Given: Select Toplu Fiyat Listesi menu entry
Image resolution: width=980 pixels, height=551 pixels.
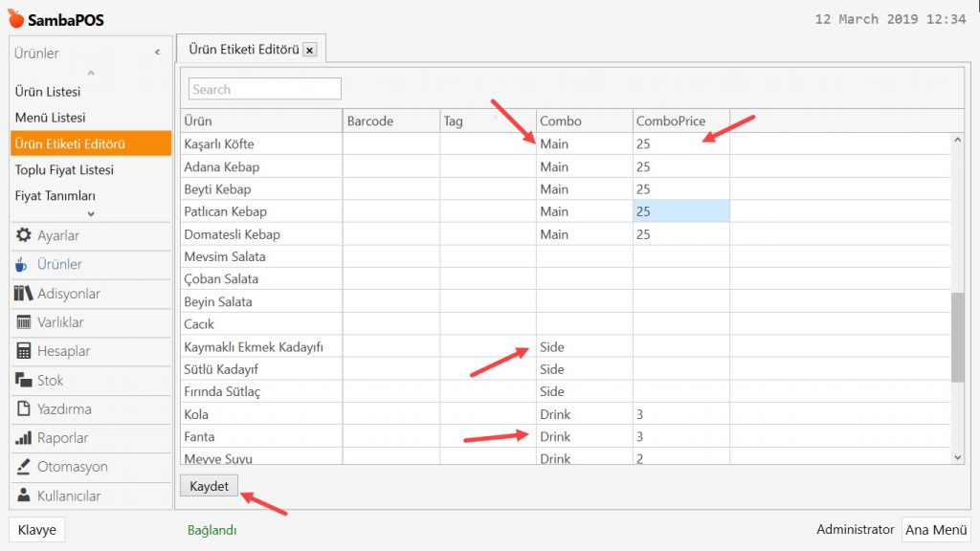Looking at the screenshot, I should click(64, 170).
